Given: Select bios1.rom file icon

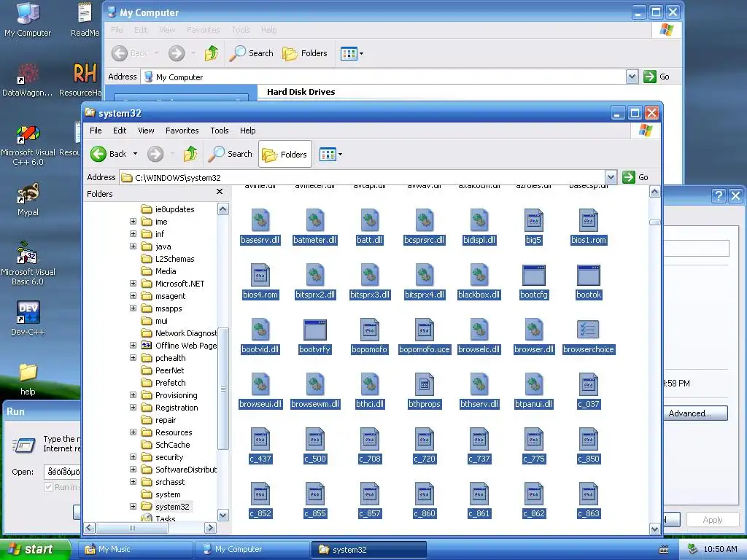Looking at the screenshot, I should [x=589, y=220].
